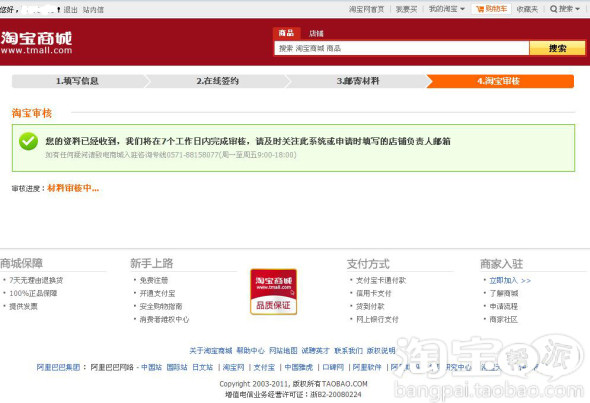
Task: Click the 淘宝商城 tmall.com logo
Action: (36, 43)
